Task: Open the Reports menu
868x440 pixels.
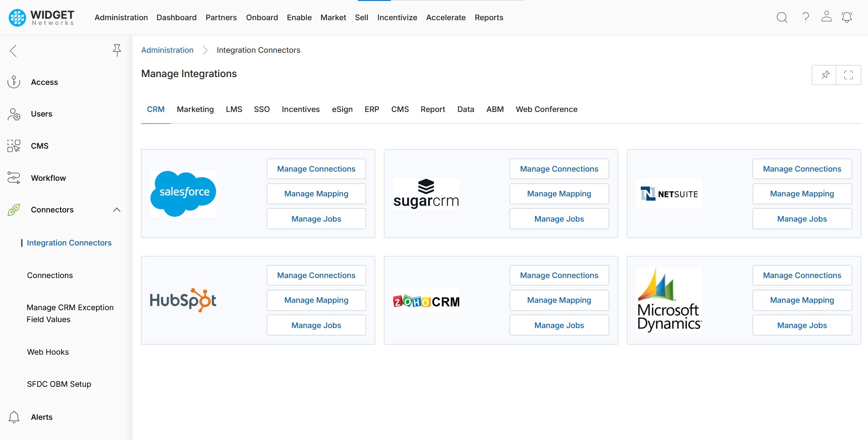Action: click(489, 17)
